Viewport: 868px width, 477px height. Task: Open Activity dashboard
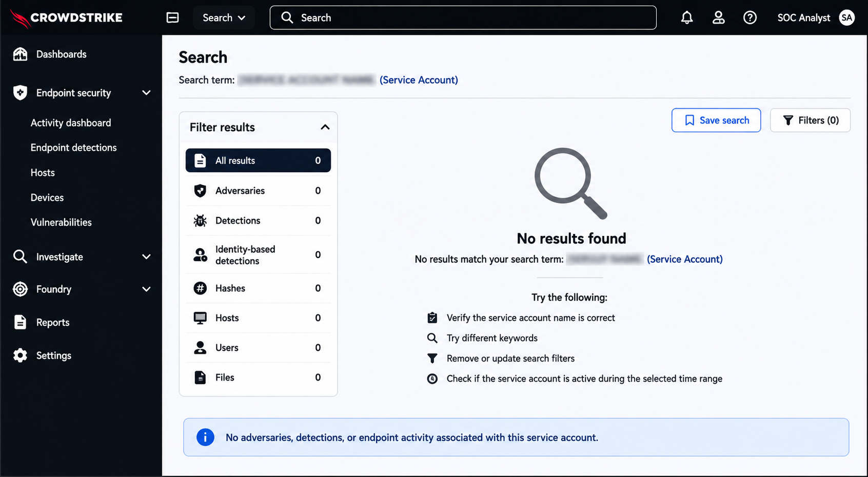71,123
